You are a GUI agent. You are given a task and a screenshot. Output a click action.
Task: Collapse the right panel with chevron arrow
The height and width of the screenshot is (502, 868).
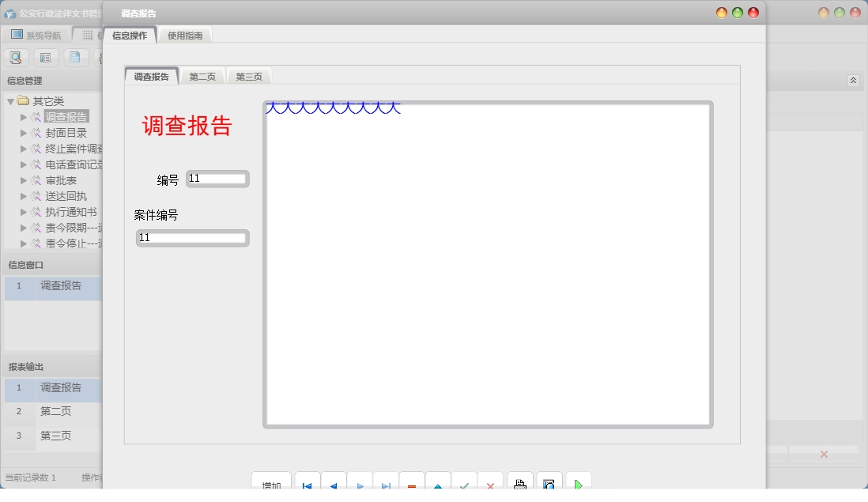853,80
